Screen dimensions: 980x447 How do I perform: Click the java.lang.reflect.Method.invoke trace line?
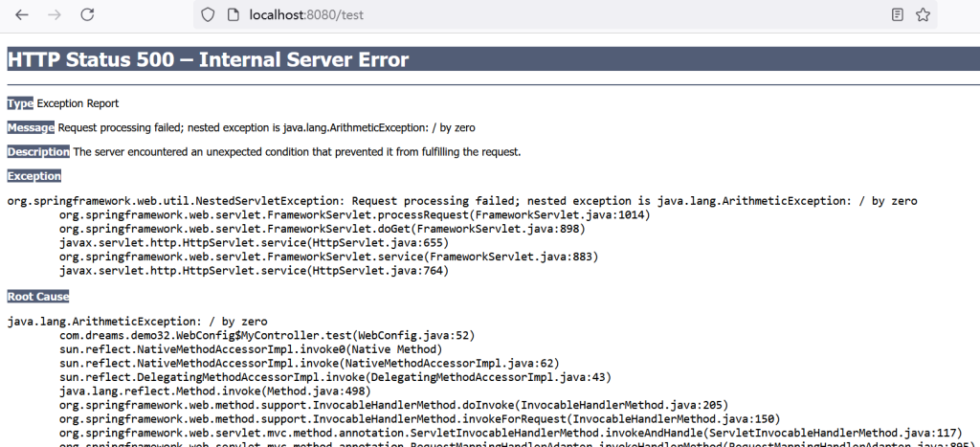199,391
